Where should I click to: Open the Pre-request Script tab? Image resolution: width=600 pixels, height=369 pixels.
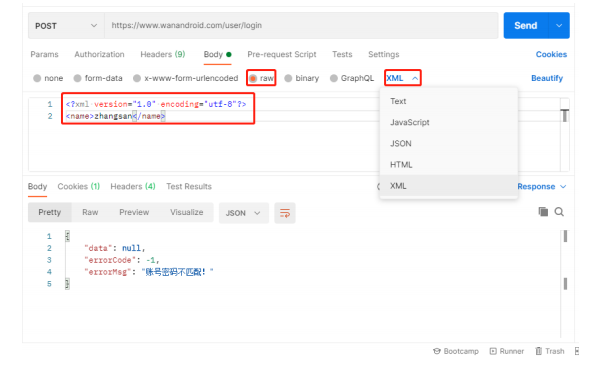(282, 54)
